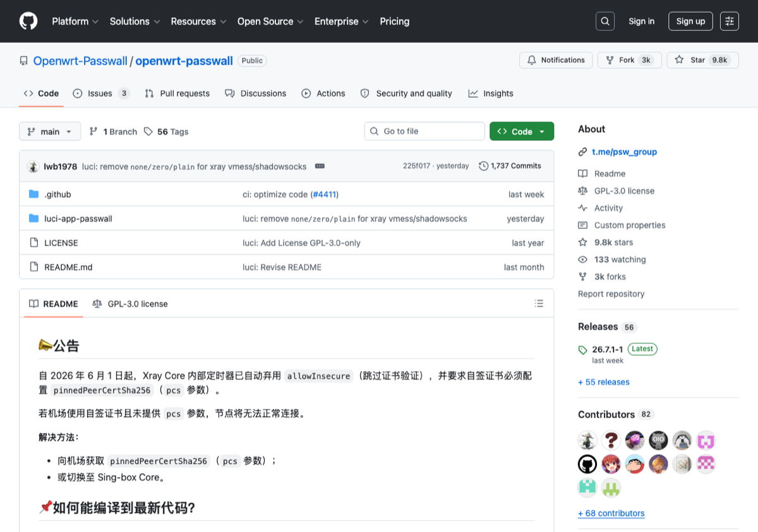Click the fork icon beside 3k forks
This screenshot has width=758, height=532.
coord(582,276)
